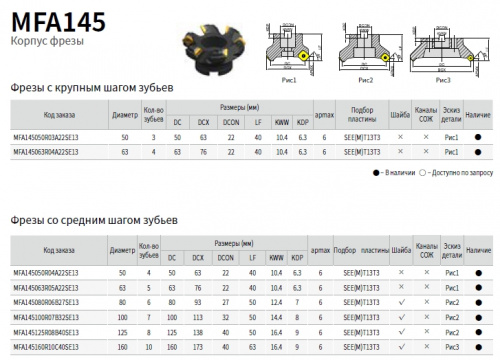The width and height of the screenshot is (500, 360).
Task: Click the washer checkmark in MFA145080R06B27SE13 row
Action: 402,302
